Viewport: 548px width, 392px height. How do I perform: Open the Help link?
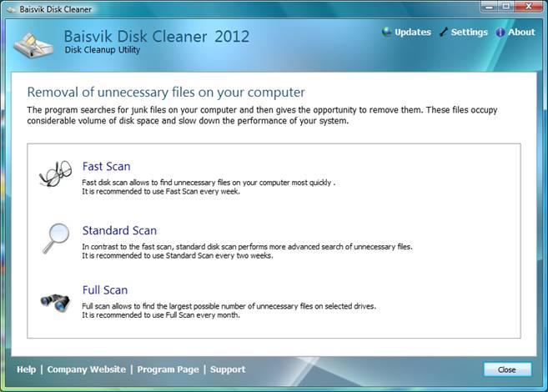tap(26, 369)
